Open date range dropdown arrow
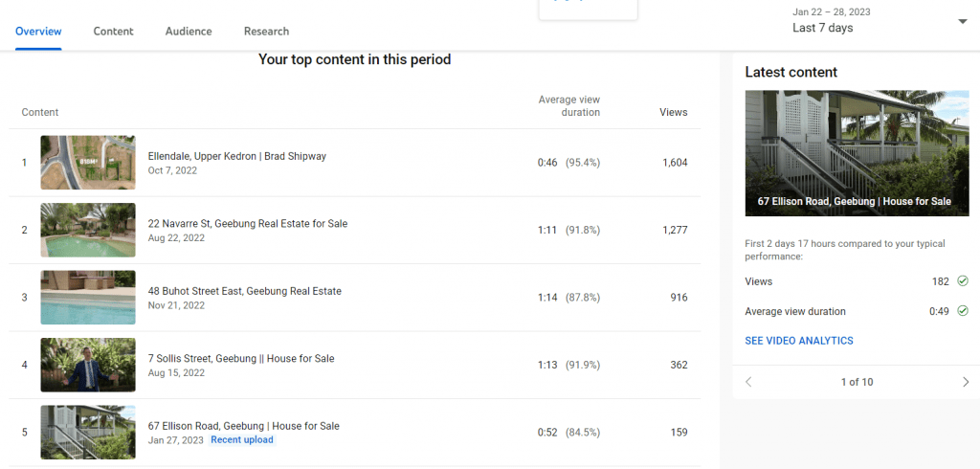980x469 pixels. click(x=963, y=23)
